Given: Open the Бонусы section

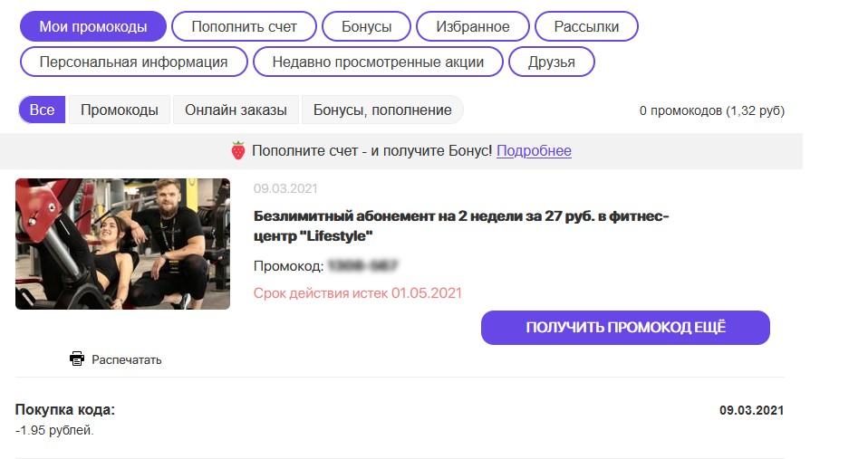Looking at the screenshot, I should point(366,26).
